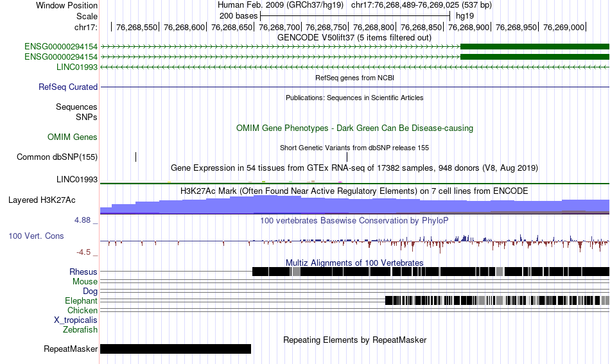The height and width of the screenshot is (364, 610).
Task: Click the LINC01993 GTEx track label
Action: tap(77, 179)
